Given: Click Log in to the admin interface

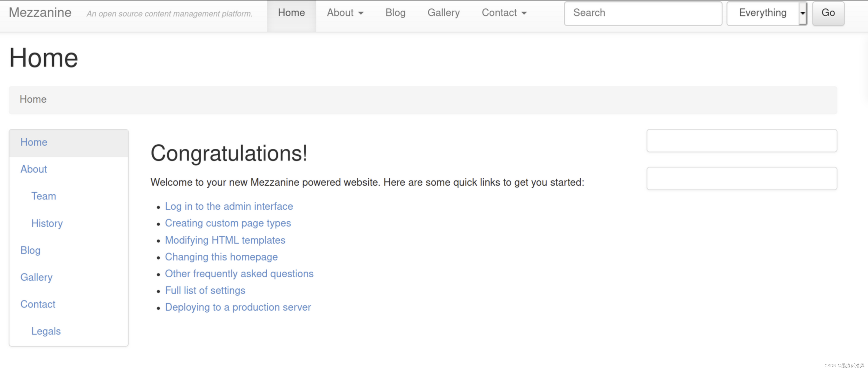Looking at the screenshot, I should (x=229, y=206).
